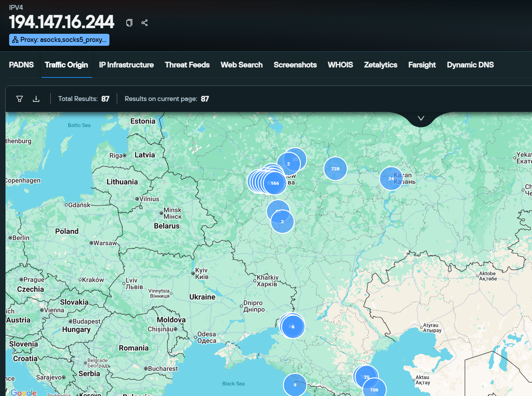View the IP Infrastructure tab
The width and height of the screenshot is (532, 396).
[126, 65]
